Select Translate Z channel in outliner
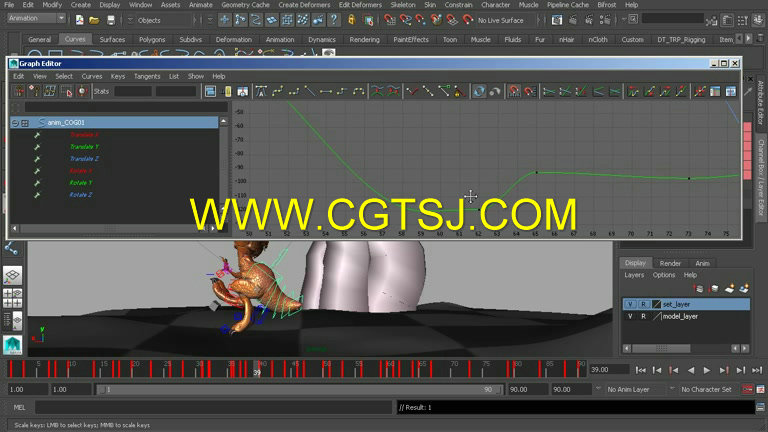768x432 pixels. tap(84, 159)
